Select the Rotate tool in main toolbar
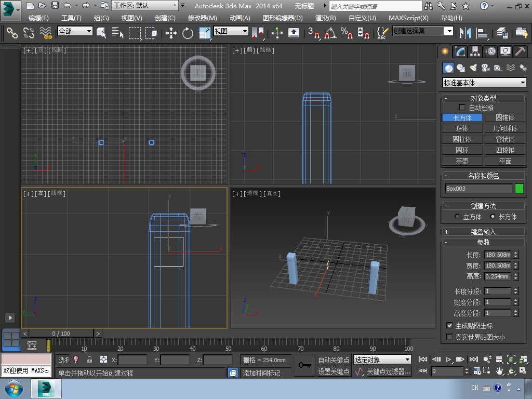532x399 pixels. point(188,33)
